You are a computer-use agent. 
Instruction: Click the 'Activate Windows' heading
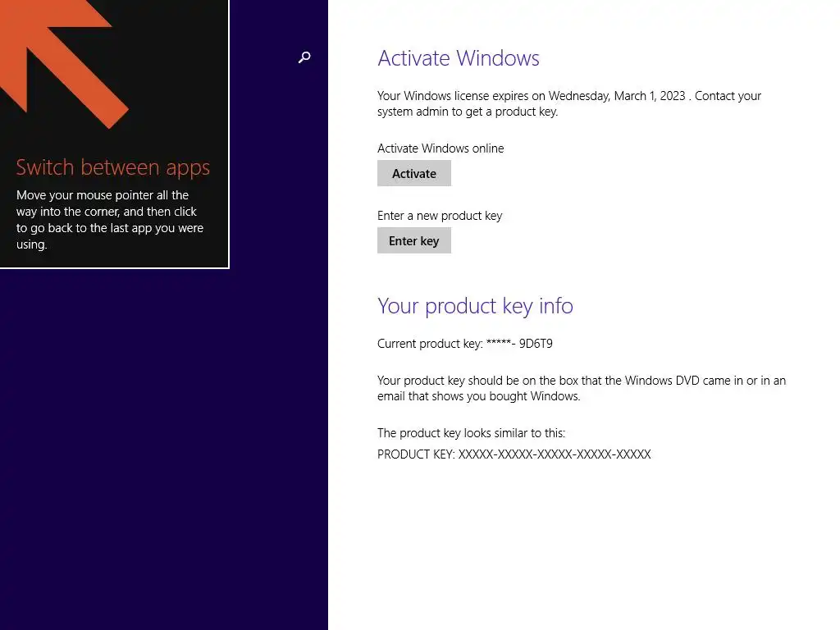click(x=459, y=58)
